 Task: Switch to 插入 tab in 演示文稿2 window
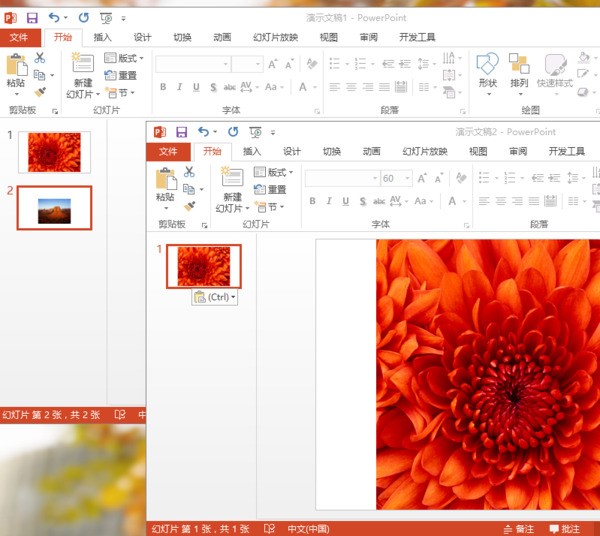[251, 152]
